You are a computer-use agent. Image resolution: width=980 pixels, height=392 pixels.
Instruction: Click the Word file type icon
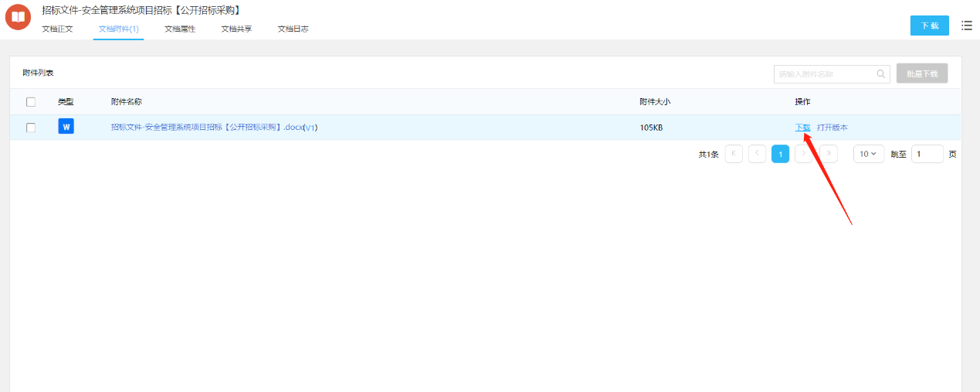pos(66,127)
